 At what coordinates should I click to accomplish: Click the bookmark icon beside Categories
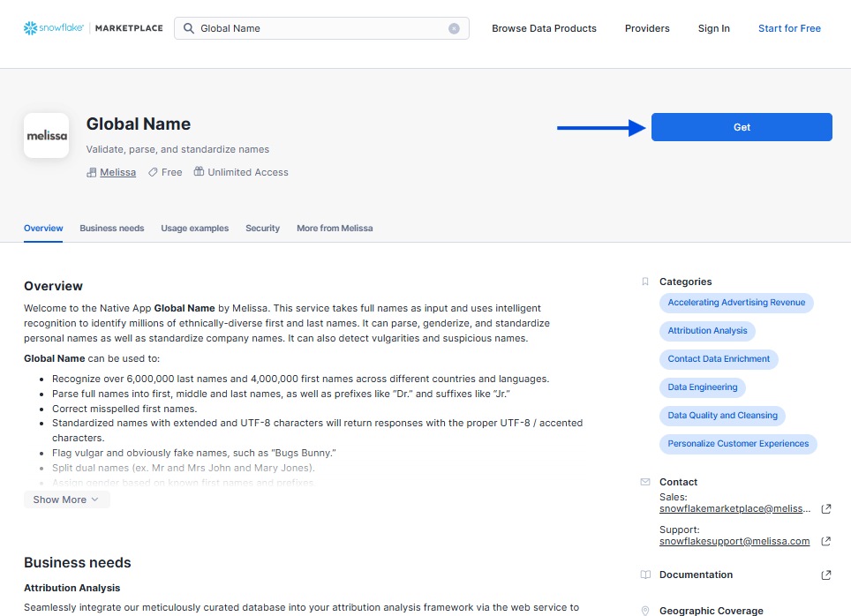(644, 282)
